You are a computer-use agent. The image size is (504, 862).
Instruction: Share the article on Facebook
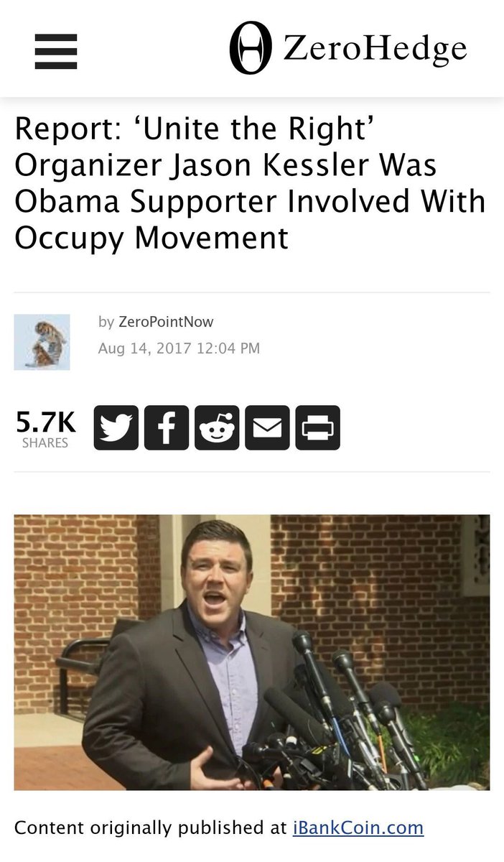pyautogui.click(x=167, y=428)
